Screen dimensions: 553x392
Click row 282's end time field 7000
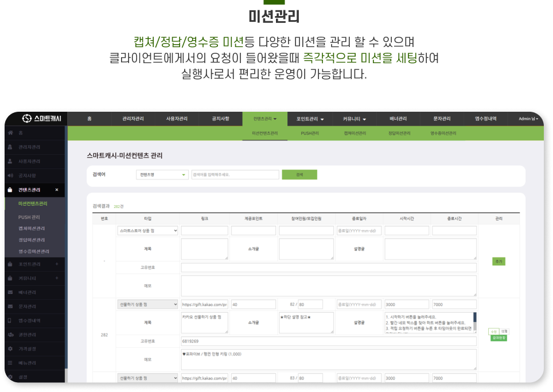(454, 304)
